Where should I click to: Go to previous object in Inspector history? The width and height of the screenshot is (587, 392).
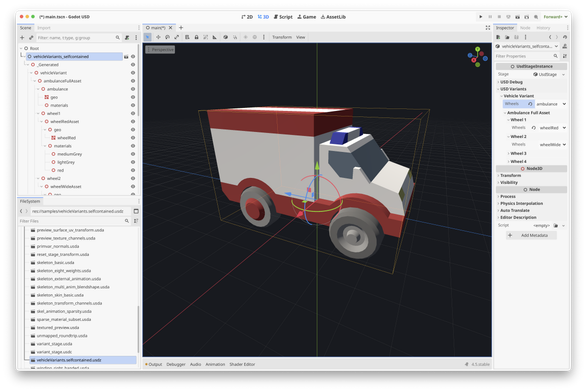pos(550,37)
